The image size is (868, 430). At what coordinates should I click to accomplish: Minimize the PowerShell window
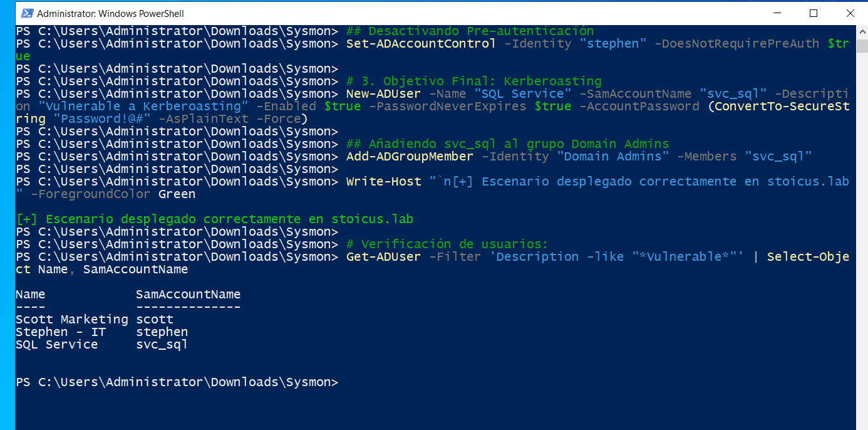click(777, 13)
